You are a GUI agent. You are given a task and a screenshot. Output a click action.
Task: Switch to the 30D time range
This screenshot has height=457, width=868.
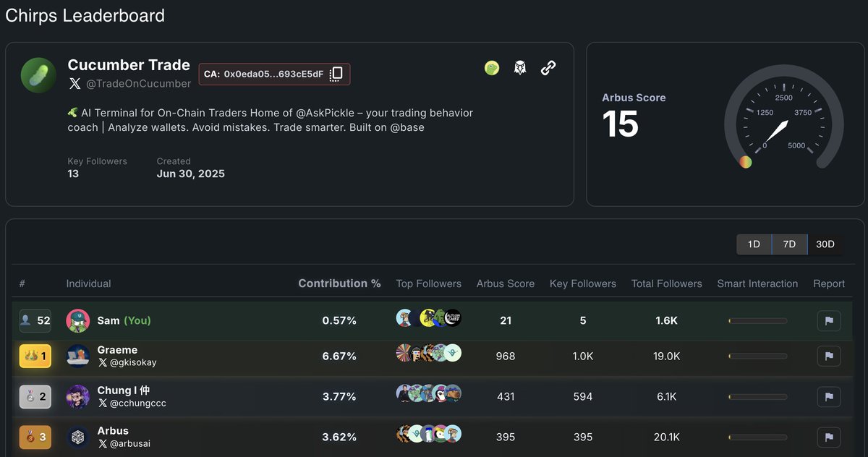point(825,244)
